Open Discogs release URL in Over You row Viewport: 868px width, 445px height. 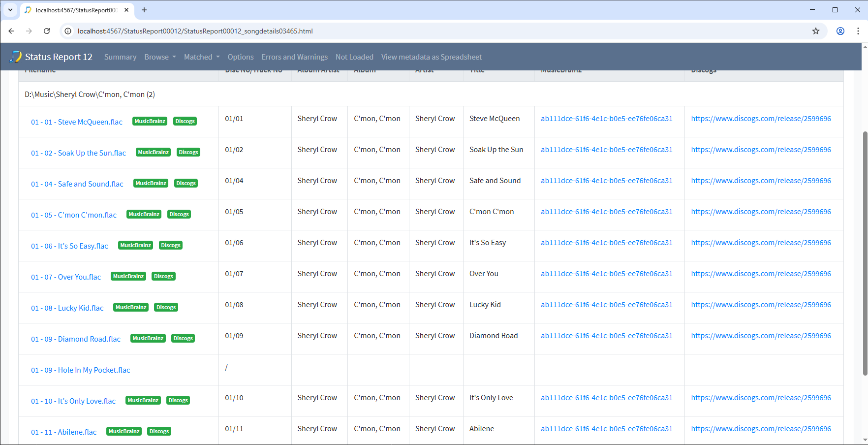(x=761, y=274)
